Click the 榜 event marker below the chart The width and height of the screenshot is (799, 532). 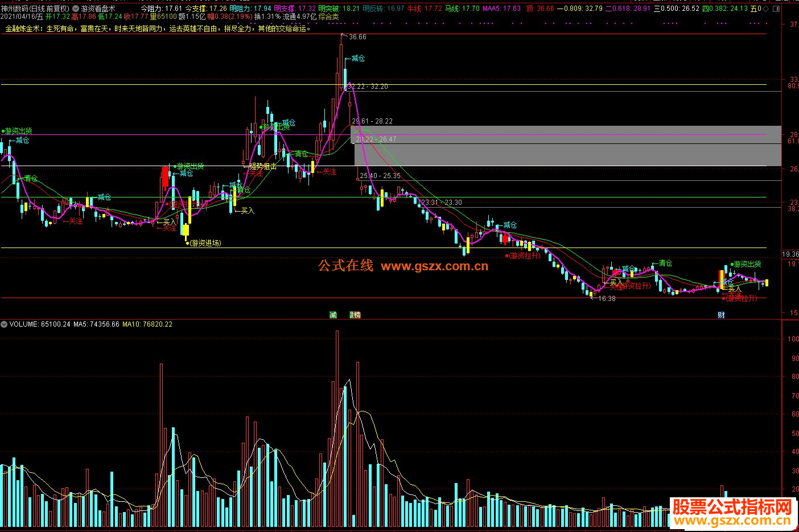356,315
